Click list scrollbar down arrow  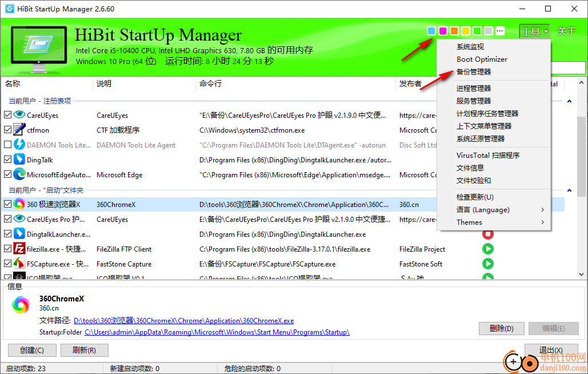point(581,274)
